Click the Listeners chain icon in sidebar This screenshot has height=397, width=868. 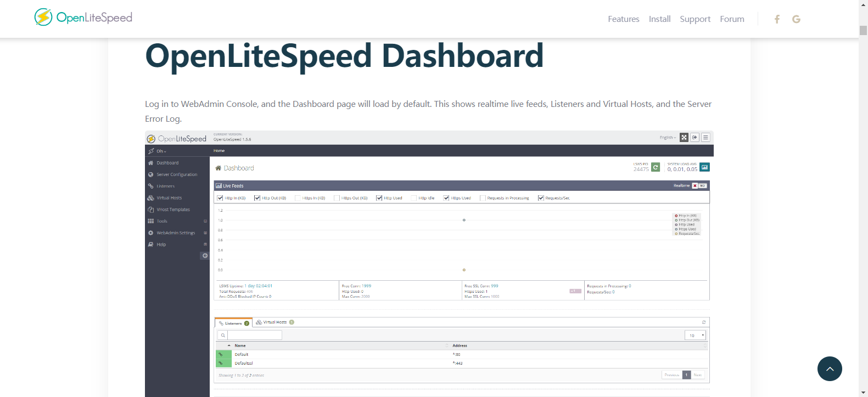[150, 186]
